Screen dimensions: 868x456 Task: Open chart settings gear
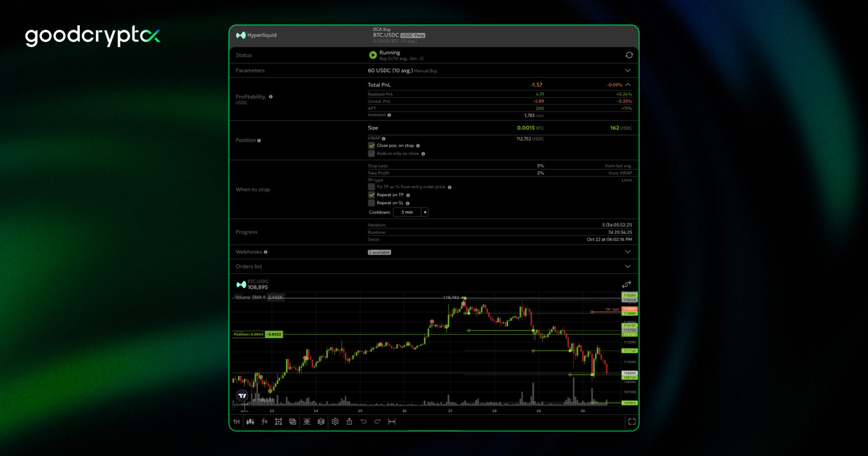[x=335, y=422]
